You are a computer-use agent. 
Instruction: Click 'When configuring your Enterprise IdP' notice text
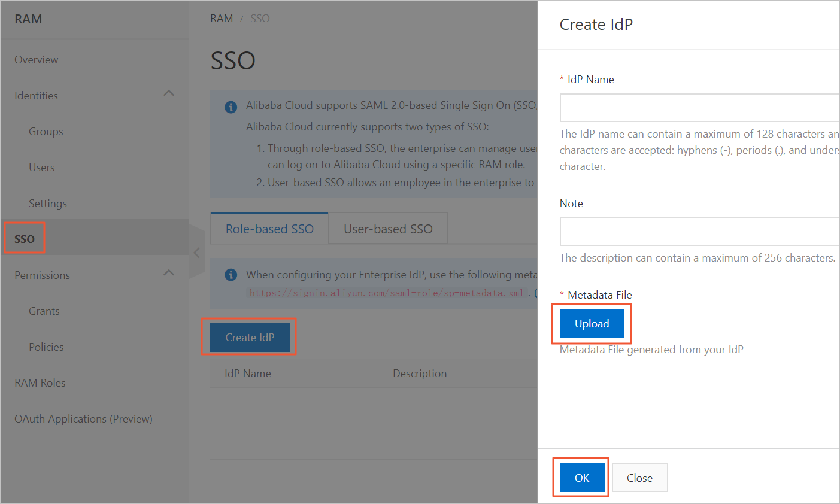tap(392, 275)
